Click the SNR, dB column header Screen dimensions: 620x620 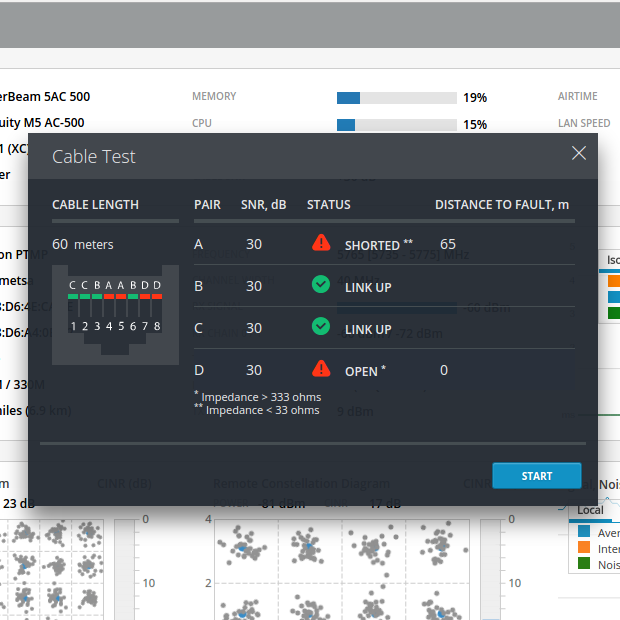click(263, 205)
